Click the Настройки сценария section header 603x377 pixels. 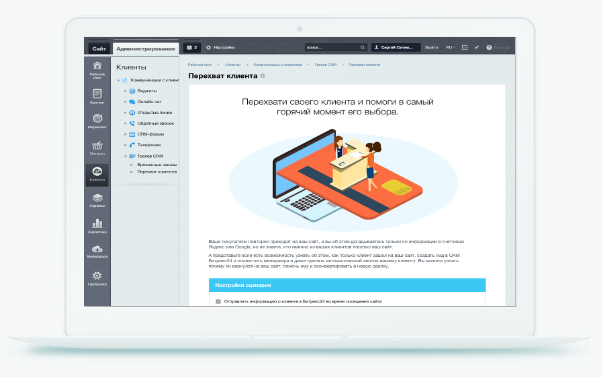coord(347,285)
